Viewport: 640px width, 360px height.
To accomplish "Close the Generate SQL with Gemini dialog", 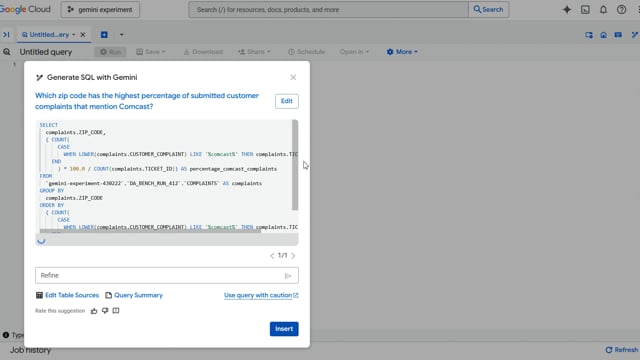I will (x=293, y=77).
